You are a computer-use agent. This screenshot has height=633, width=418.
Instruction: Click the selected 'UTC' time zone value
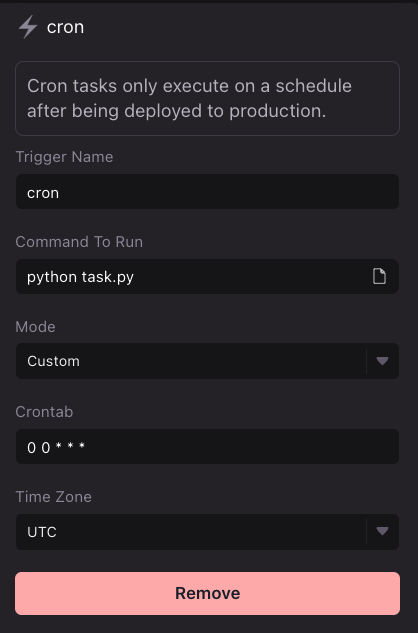42,532
